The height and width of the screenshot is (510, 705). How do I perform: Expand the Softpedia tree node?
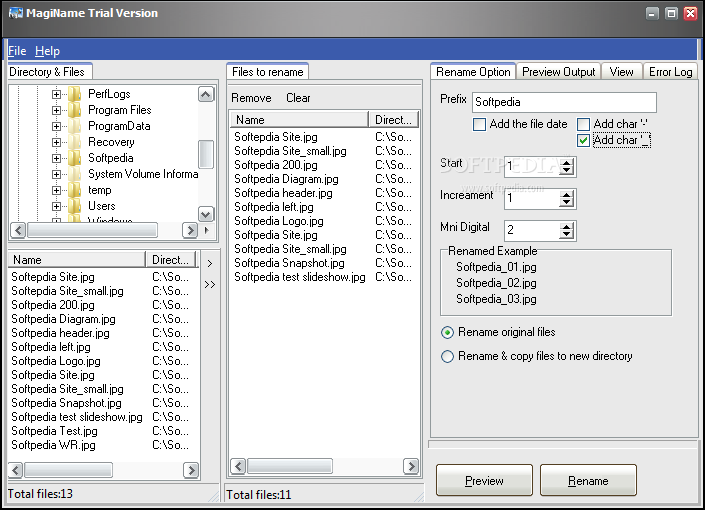56,158
